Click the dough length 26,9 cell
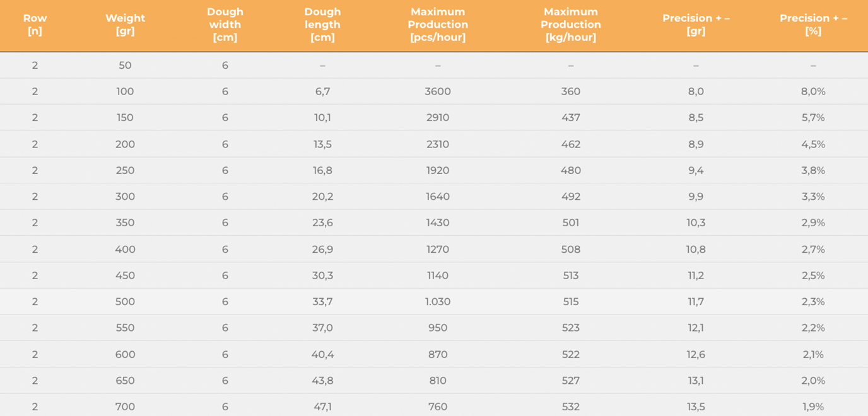Image resolution: width=868 pixels, height=416 pixels. [x=322, y=250]
